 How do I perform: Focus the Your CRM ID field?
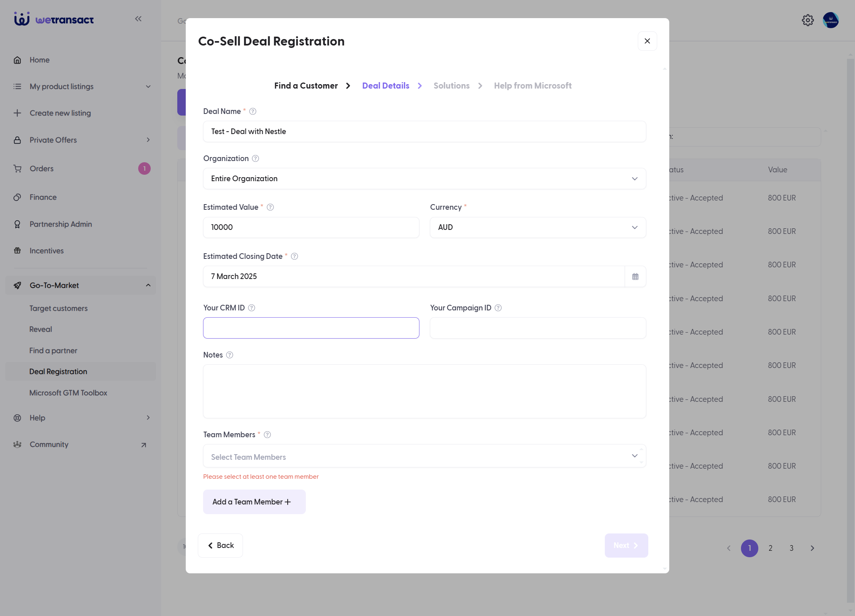pyautogui.click(x=311, y=328)
